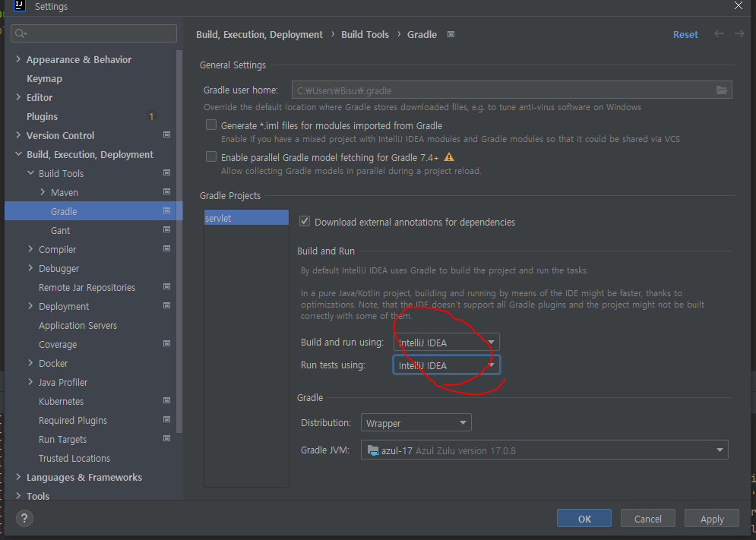Image resolution: width=756 pixels, height=540 pixels.
Task: Click project-level icon on Kubernetes row
Action: [x=167, y=400]
